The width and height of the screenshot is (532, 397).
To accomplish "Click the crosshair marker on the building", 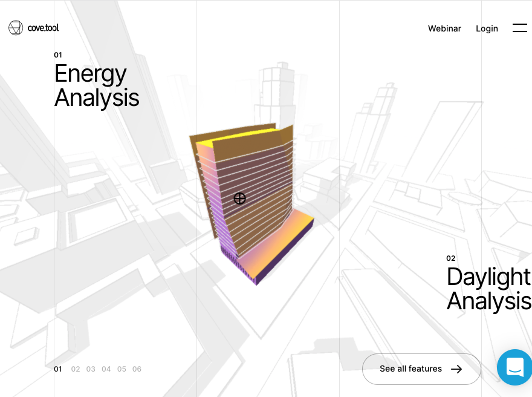I will (239, 198).
